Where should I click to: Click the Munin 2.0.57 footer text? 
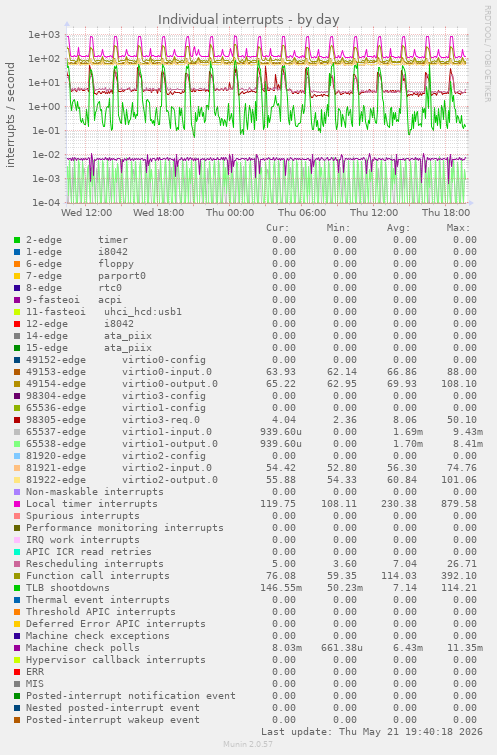[248, 744]
